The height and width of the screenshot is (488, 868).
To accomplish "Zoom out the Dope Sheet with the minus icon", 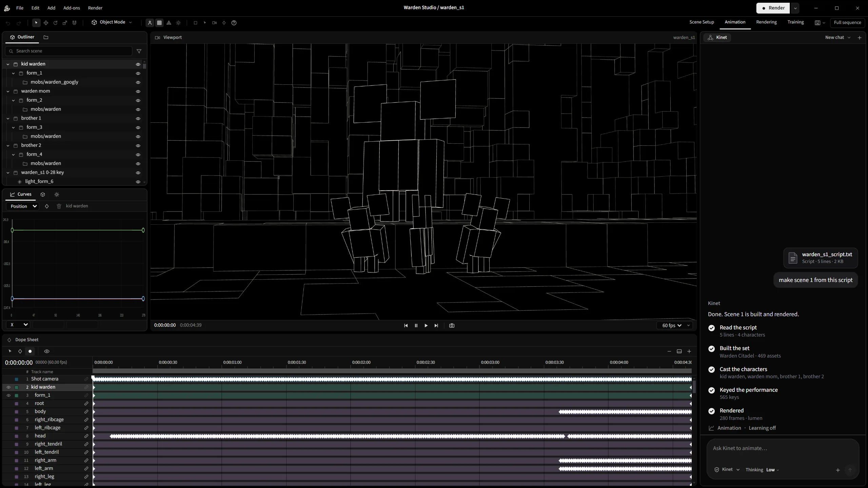I will (x=669, y=351).
